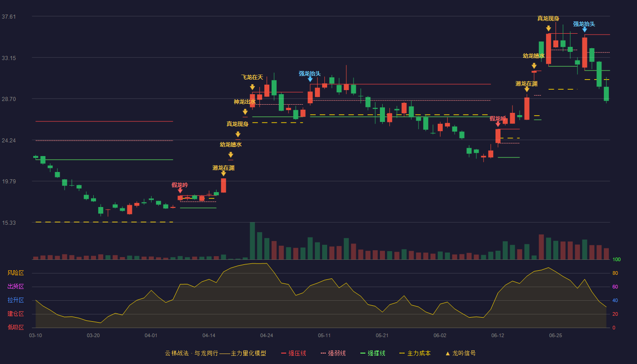Select the red 假龙吟 arrow in April
Screen dimensions: 637x364
tap(180, 191)
